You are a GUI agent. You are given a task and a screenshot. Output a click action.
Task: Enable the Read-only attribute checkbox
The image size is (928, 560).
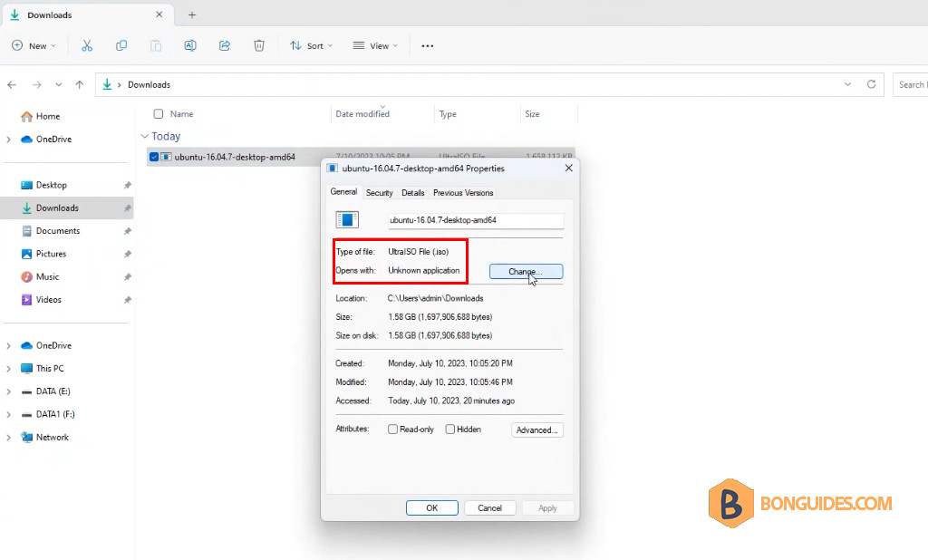(392, 430)
